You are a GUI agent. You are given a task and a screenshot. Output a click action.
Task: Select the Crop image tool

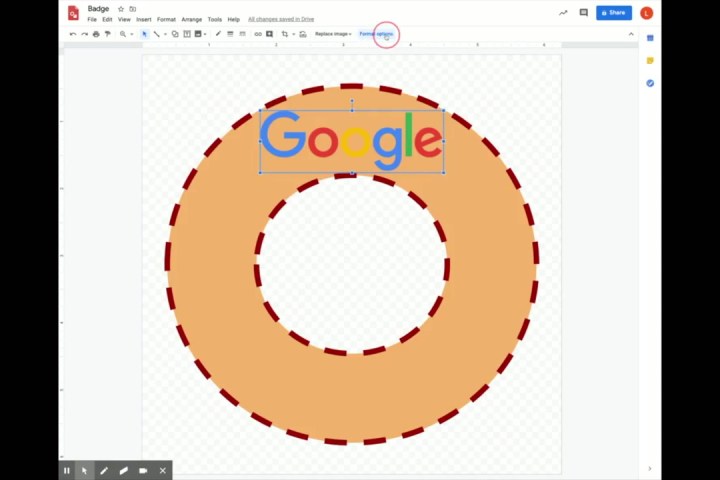click(285, 34)
